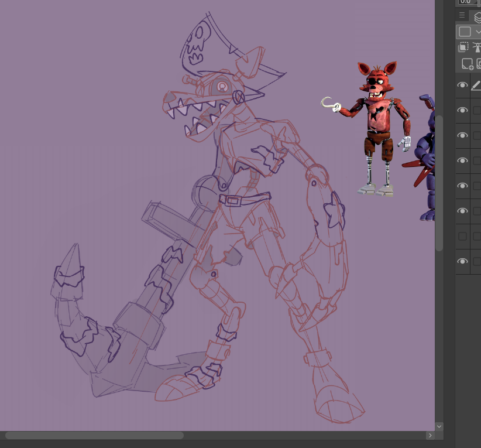Viewport: 481px width, 448px height.
Task: Create a new raster layer
Action: pyautogui.click(x=468, y=64)
